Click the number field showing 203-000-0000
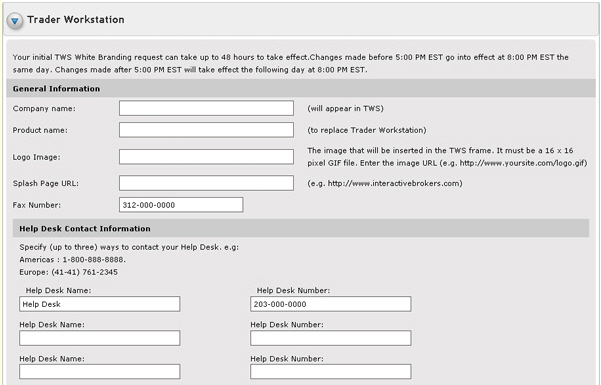 (331, 304)
